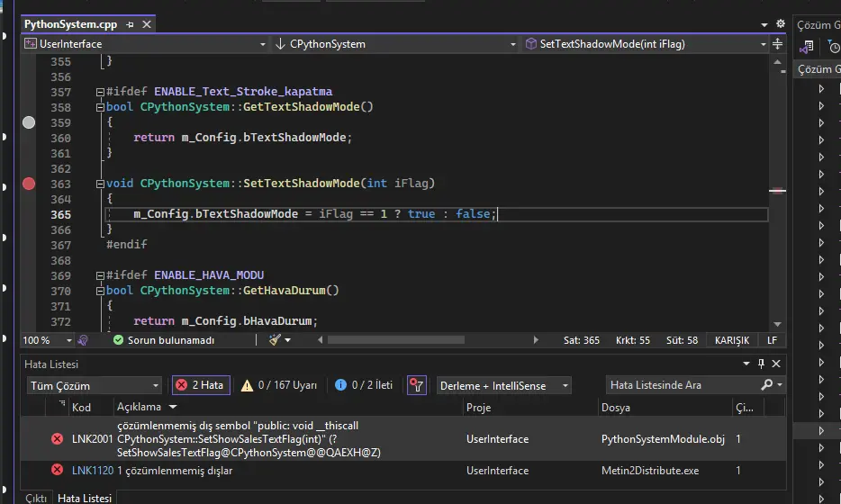Toggle the build IntelliSense error filter icon
This screenshot has height=504, width=841.
pyautogui.click(x=417, y=385)
